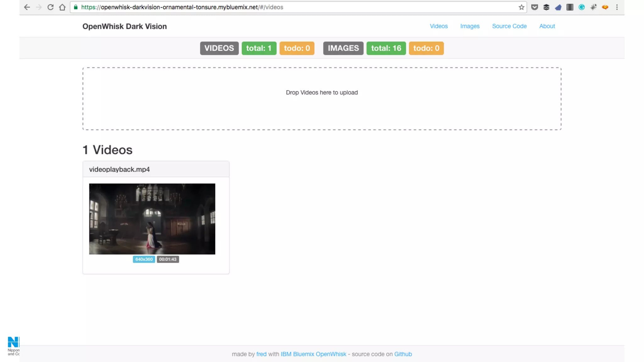Screen dimensions: 644x362
Task: Click the IBM Bluemix OpenWhisk footer link
Action: tap(313, 354)
